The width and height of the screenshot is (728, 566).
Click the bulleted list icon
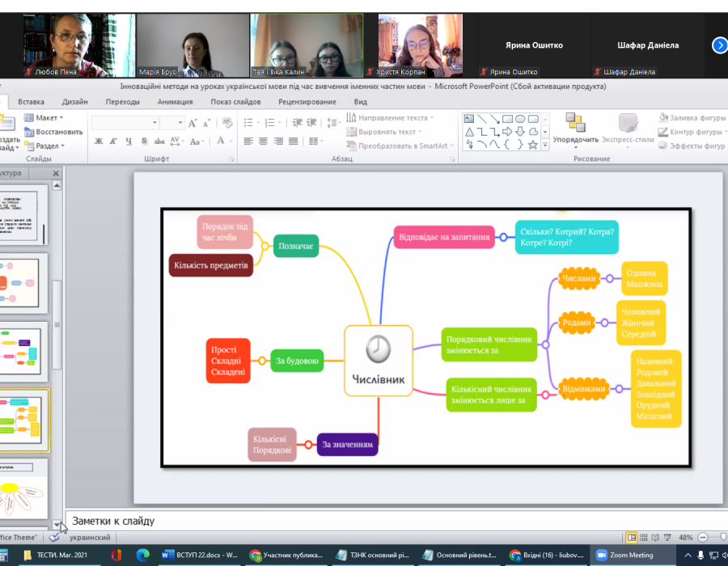point(251,123)
